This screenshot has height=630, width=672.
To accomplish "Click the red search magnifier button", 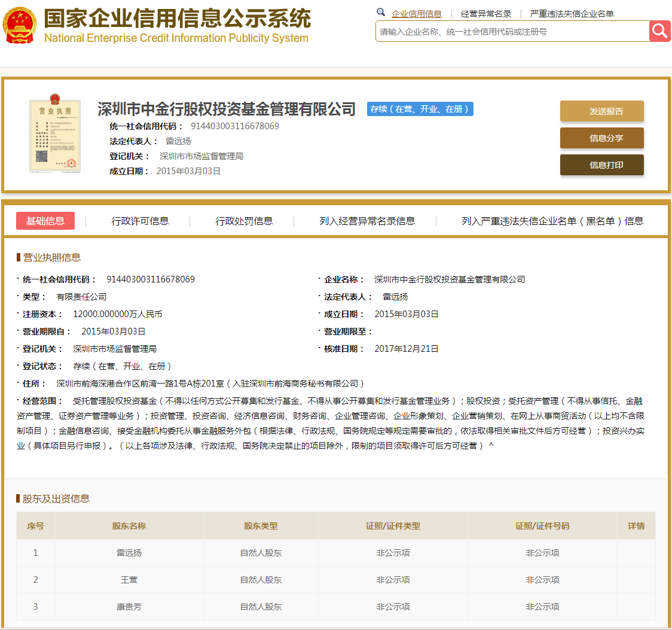I will (660, 31).
